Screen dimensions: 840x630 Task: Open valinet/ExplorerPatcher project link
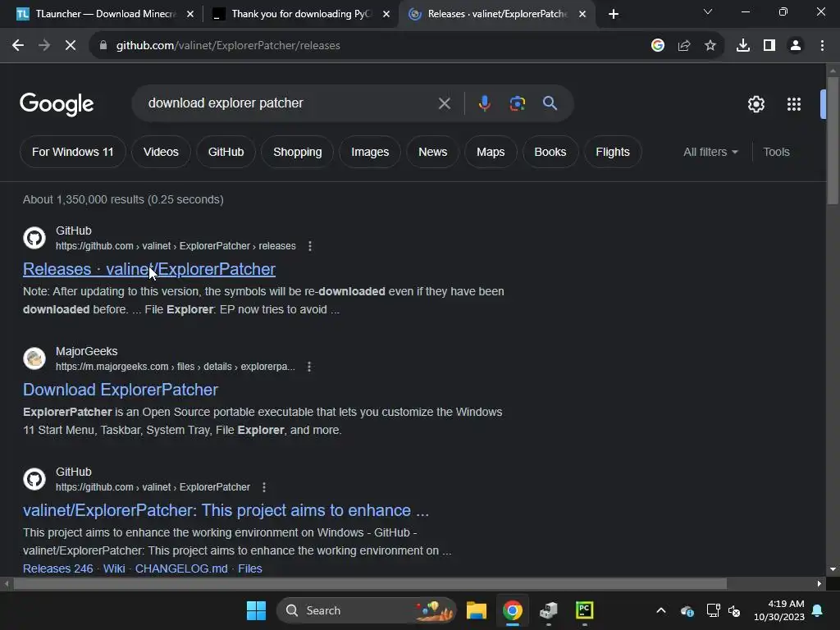point(226,510)
